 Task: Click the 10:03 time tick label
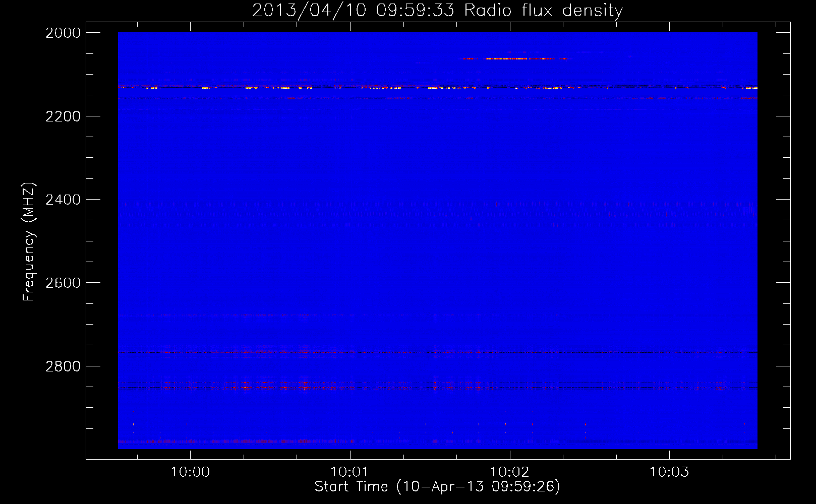tap(669, 472)
